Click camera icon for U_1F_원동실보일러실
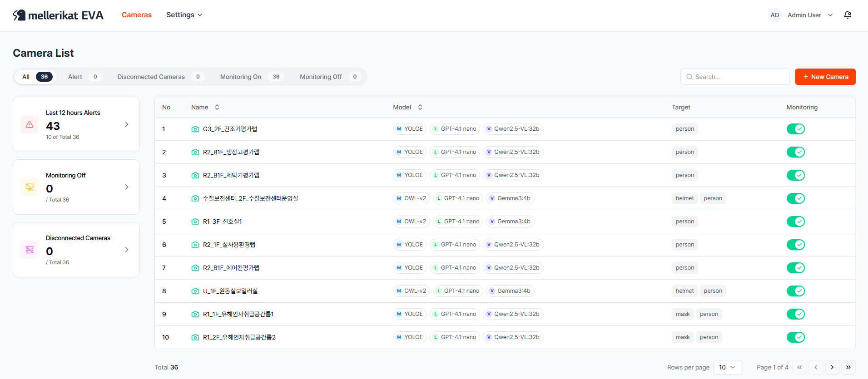 pyautogui.click(x=195, y=291)
